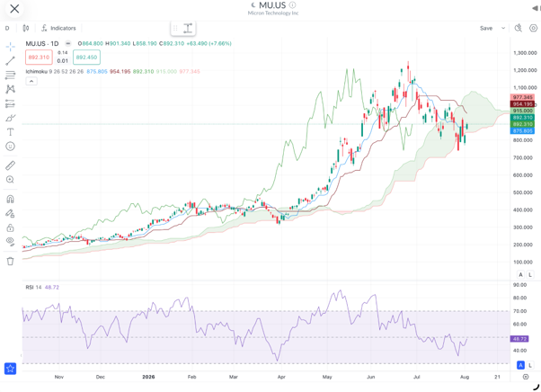541x392 pixels.
Task: Close the chart with the X button
Action: 14,9
